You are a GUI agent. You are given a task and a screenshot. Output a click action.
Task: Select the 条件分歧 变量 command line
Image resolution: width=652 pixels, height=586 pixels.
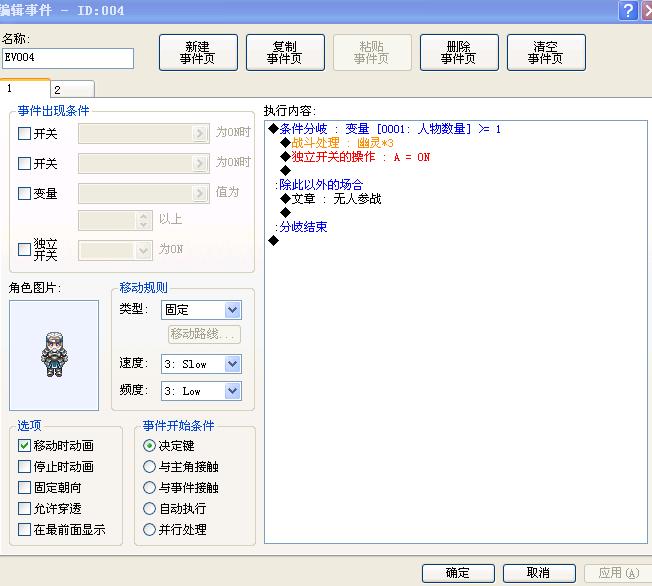pyautogui.click(x=385, y=129)
